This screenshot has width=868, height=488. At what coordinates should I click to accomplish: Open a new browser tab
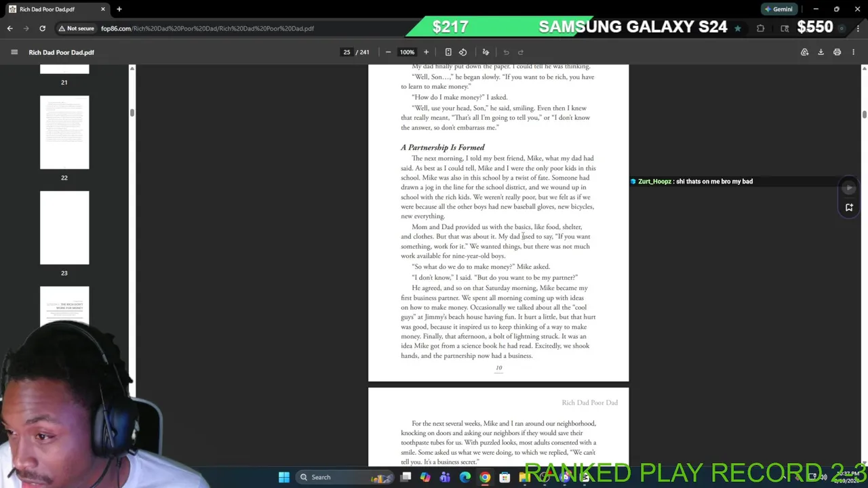[119, 9]
